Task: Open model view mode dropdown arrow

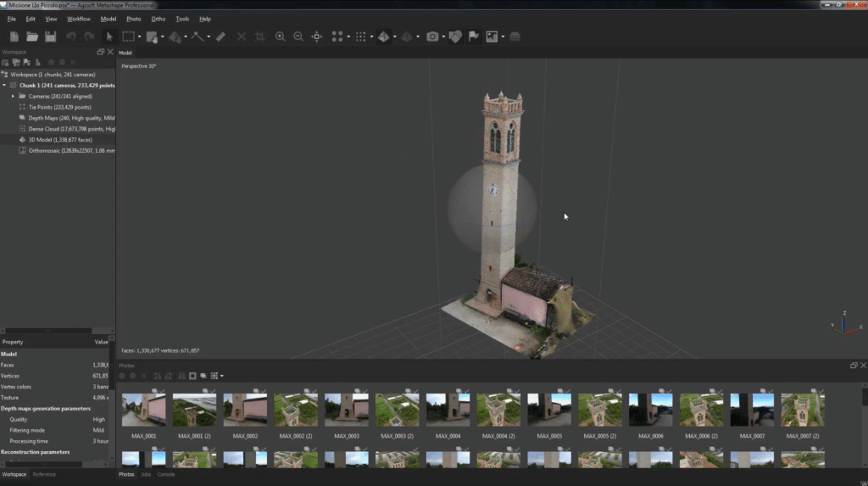Action: (x=395, y=37)
